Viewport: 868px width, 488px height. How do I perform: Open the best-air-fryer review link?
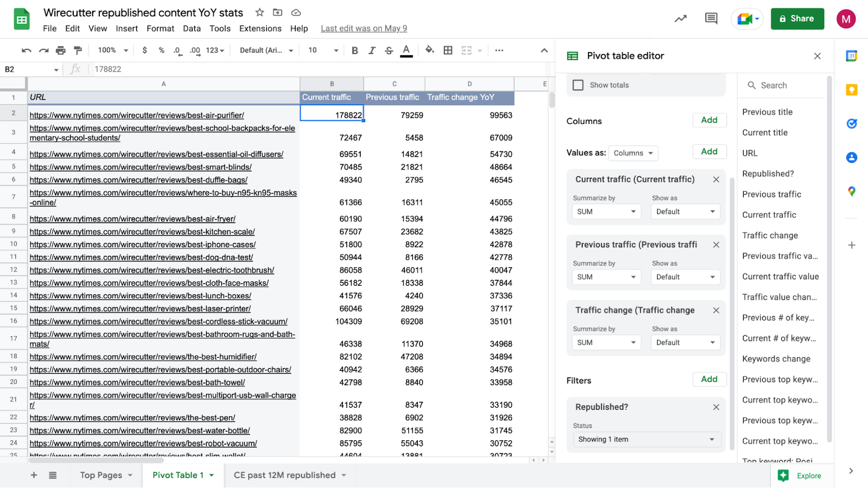(x=132, y=219)
